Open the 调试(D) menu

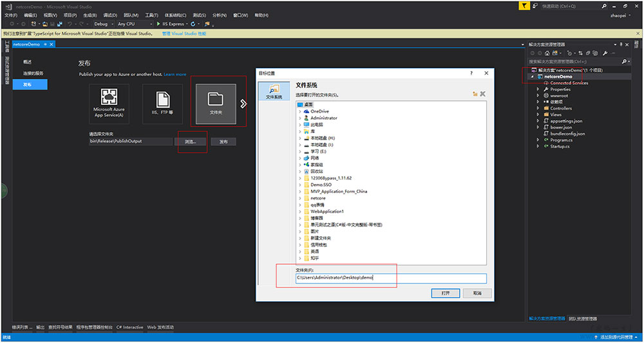coord(109,15)
